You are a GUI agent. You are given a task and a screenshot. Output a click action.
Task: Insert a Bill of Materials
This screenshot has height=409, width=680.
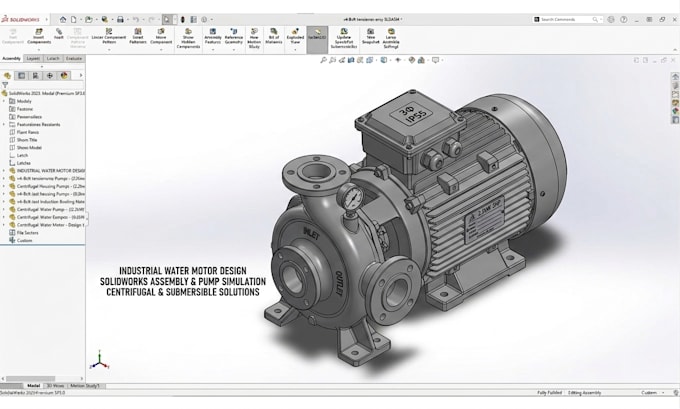coord(274,36)
